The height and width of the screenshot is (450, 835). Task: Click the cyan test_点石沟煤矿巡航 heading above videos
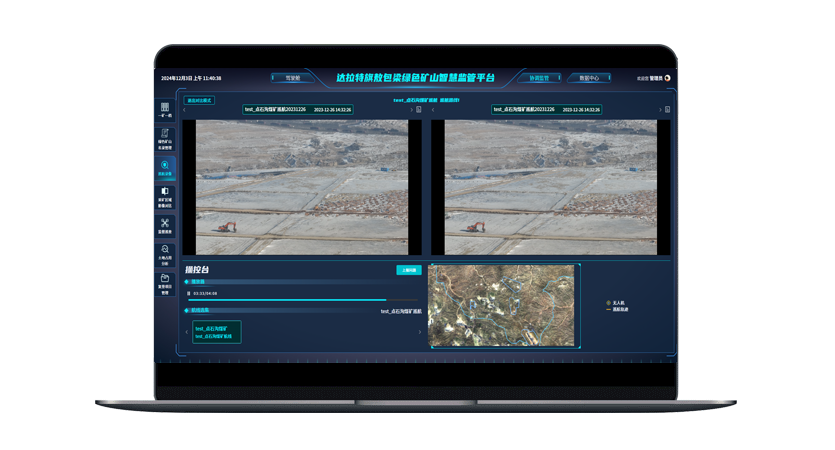pyautogui.click(x=426, y=100)
